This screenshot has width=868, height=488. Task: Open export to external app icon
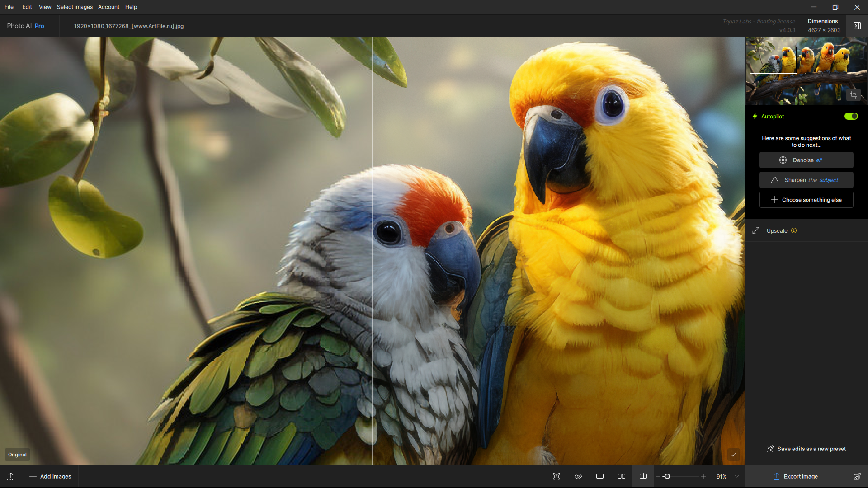click(857, 476)
